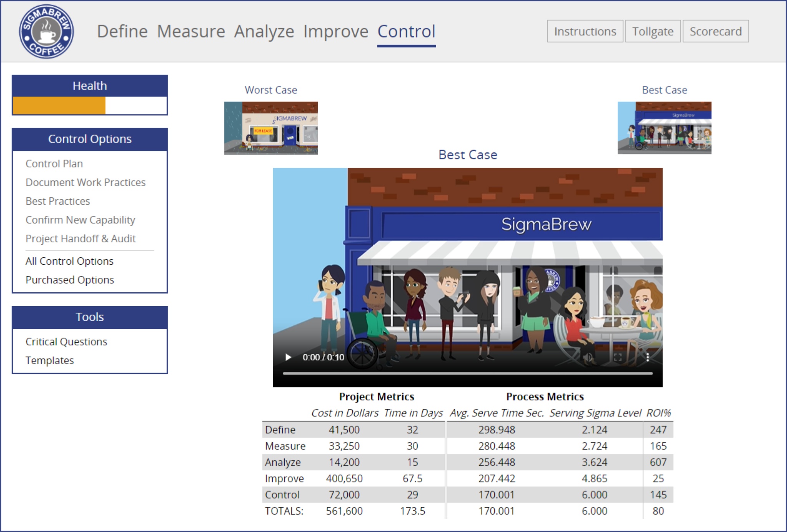Viewport: 787px width, 532px height.
Task: Switch to the Define phase tab
Action: [x=122, y=31]
